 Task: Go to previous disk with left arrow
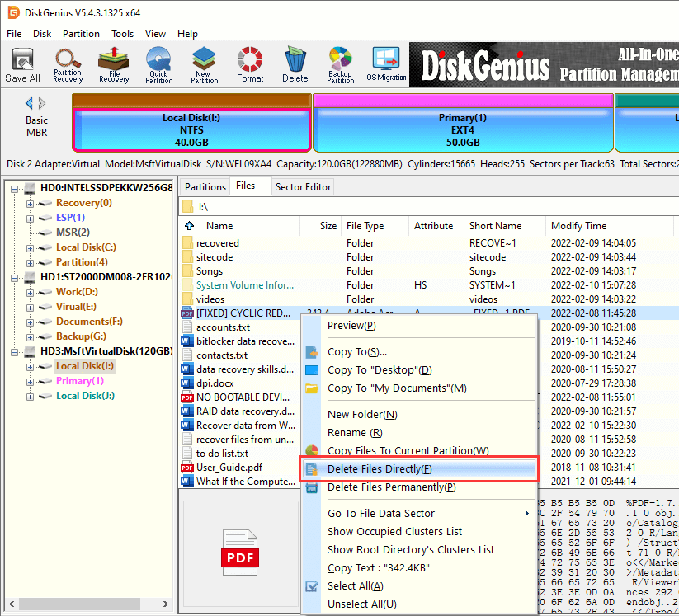[29, 103]
